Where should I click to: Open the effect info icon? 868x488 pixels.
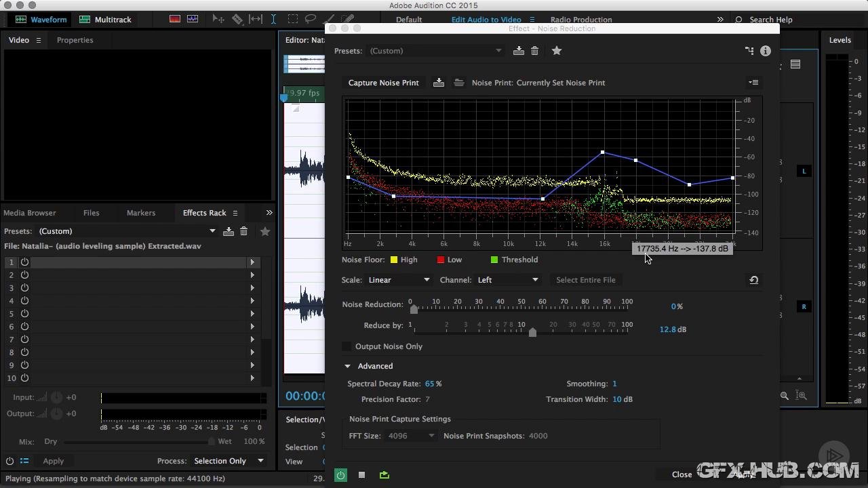(766, 51)
